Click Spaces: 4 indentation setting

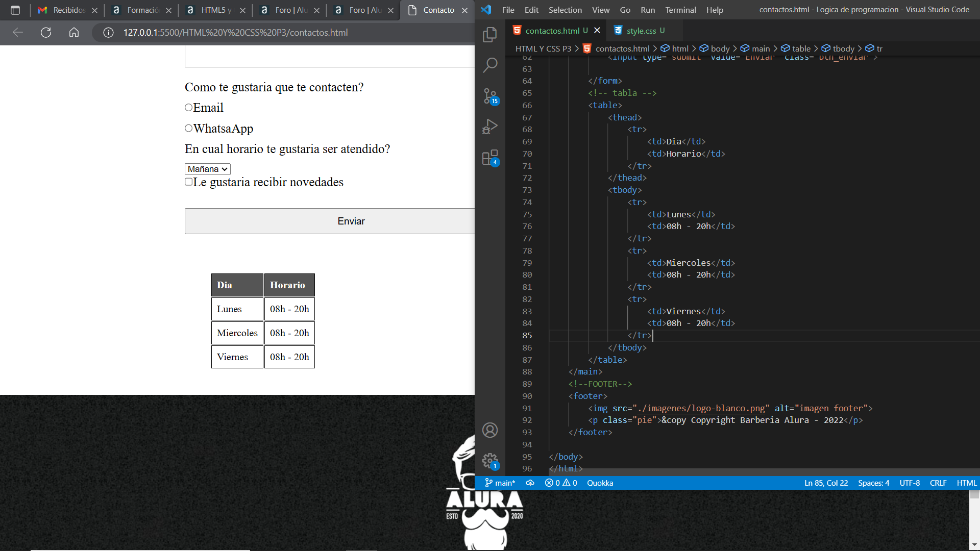tap(873, 483)
